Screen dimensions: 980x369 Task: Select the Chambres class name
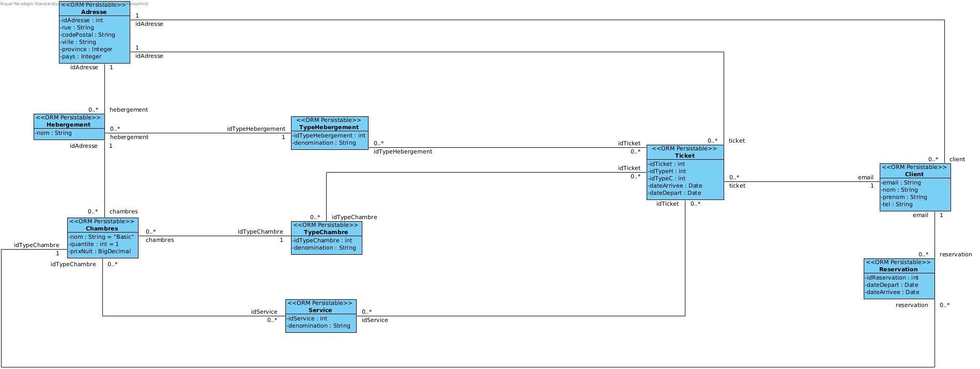click(x=102, y=228)
